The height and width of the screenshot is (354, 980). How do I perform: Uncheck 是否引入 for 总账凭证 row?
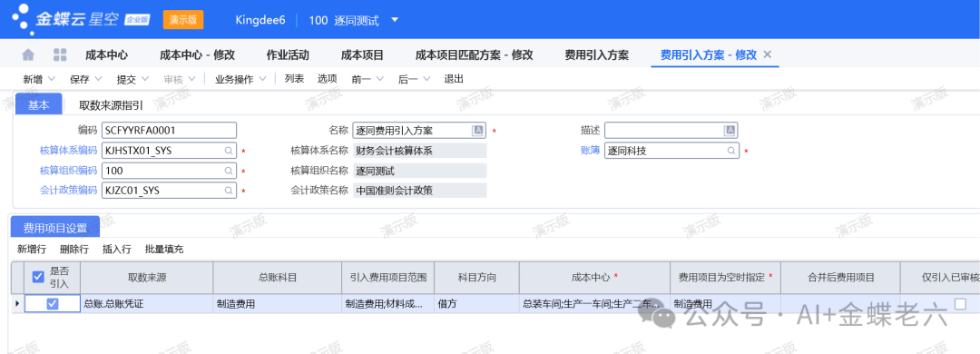click(53, 304)
